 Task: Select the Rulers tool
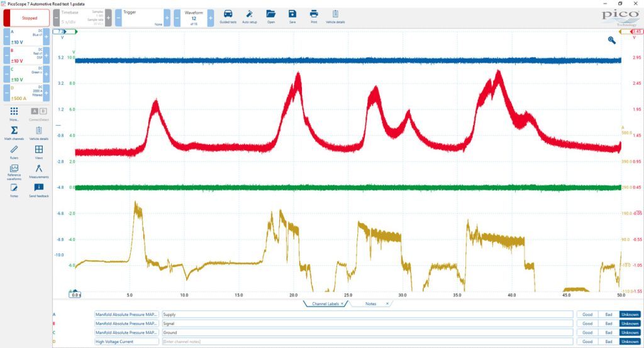[x=14, y=151]
